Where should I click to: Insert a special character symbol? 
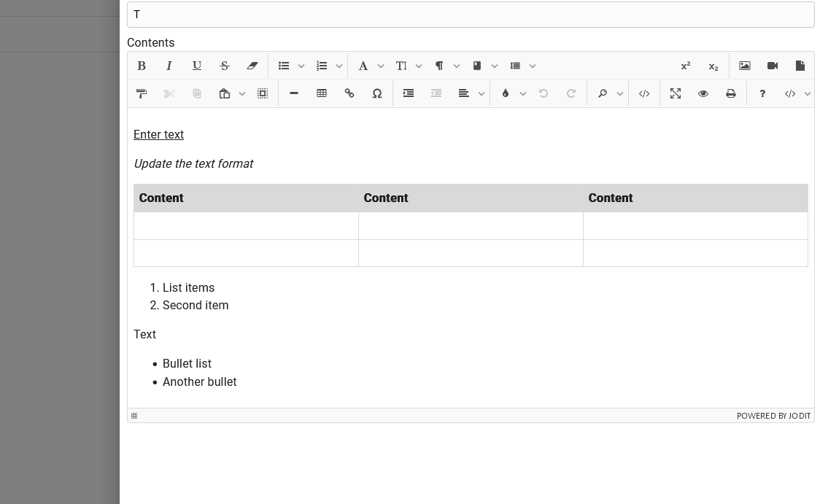point(377,93)
